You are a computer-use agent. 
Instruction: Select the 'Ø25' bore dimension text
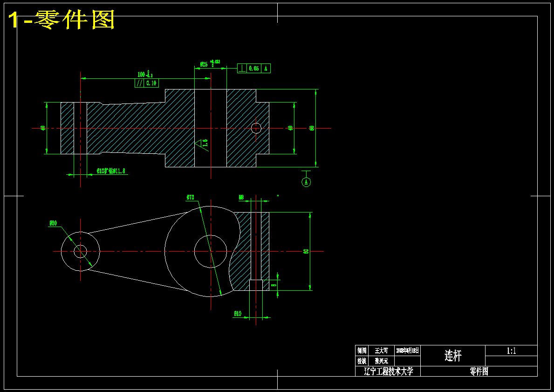204,64
